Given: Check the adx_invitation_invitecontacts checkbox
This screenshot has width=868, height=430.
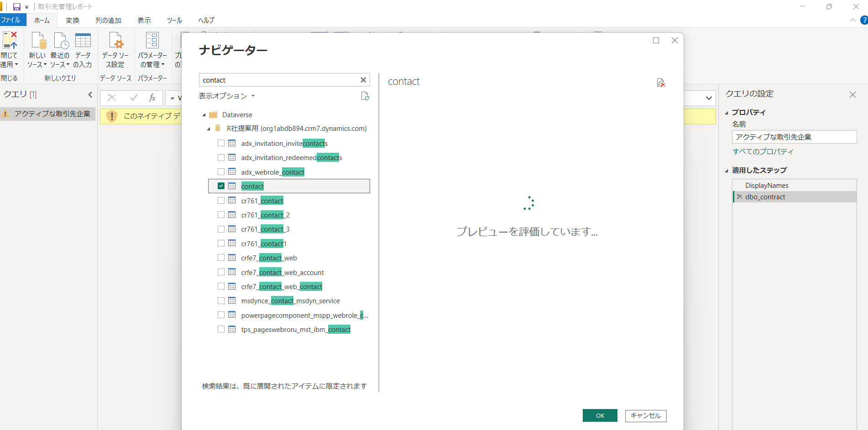Looking at the screenshot, I should click(x=221, y=143).
